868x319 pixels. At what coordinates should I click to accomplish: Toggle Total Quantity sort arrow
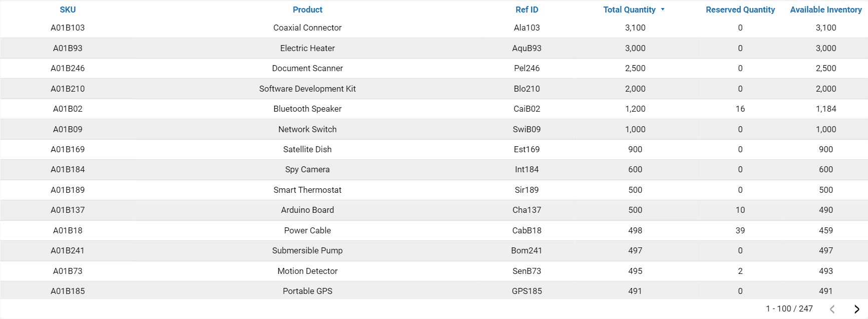[x=663, y=10]
